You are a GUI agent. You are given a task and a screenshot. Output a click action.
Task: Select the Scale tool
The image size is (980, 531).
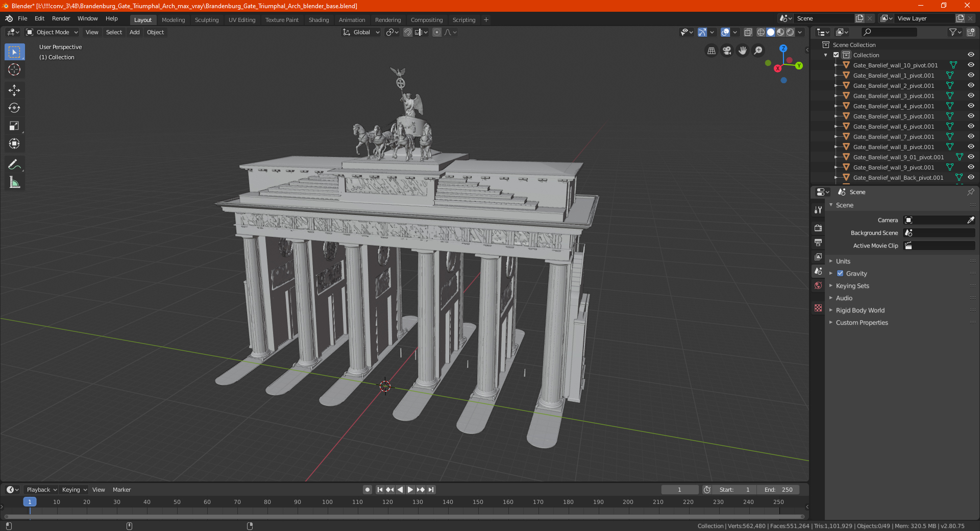[14, 126]
